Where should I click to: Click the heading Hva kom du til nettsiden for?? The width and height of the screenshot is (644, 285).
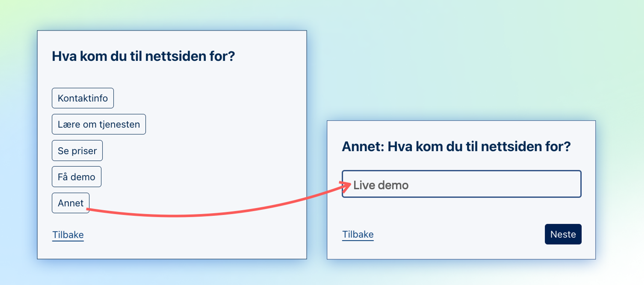click(x=144, y=56)
